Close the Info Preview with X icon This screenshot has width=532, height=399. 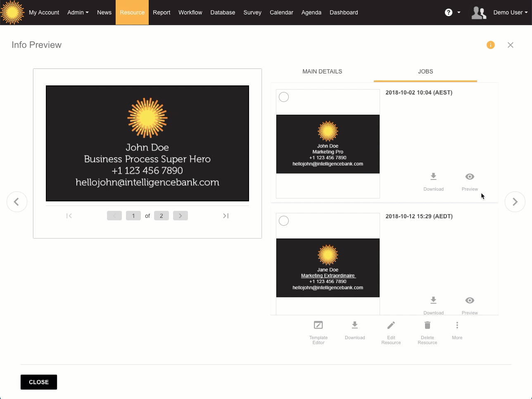click(511, 45)
